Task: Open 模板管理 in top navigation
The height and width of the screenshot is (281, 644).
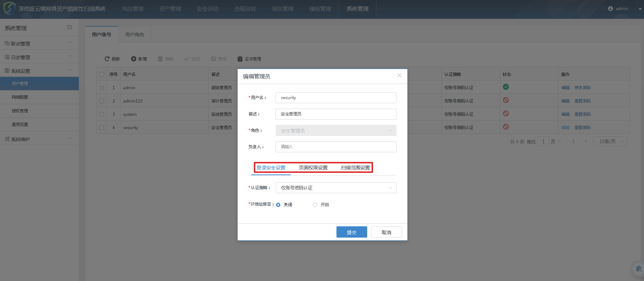Action: (x=320, y=9)
